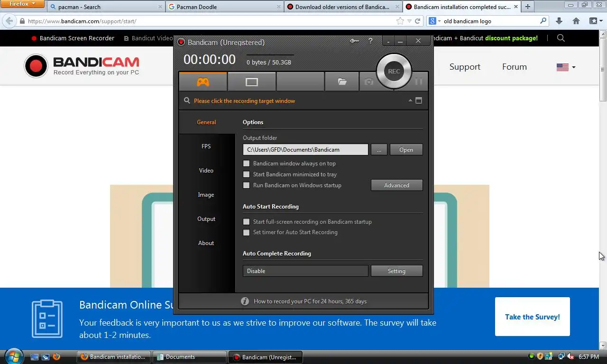Open How to record 24 hours link

click(310, 301)
